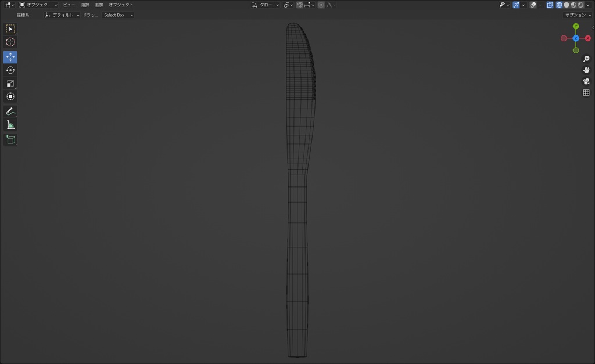Click the red X axis on the navigation gizmo

588,38
